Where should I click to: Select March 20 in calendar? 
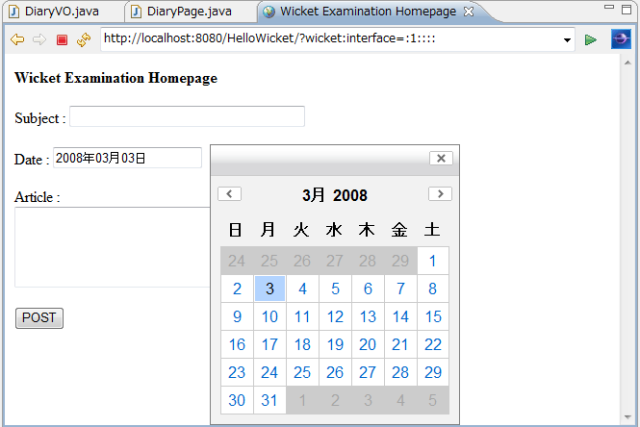[368, 345]
